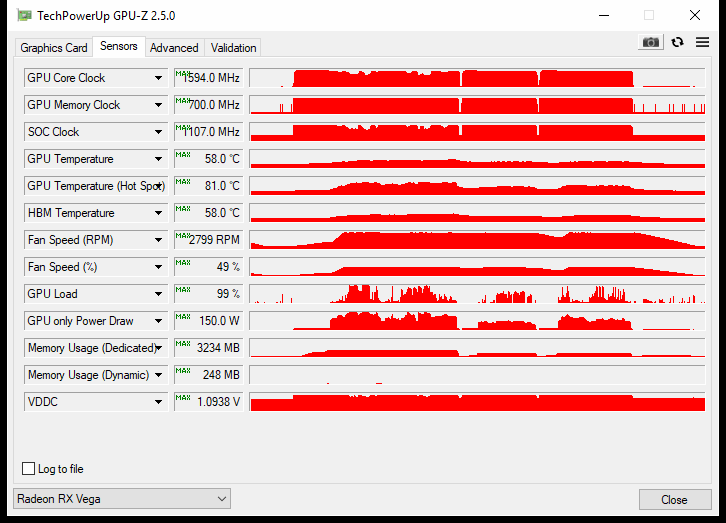The width and height of the screenshot is (726, 523).
Task: Click the Close button
Action: click(x=675, y=500)
